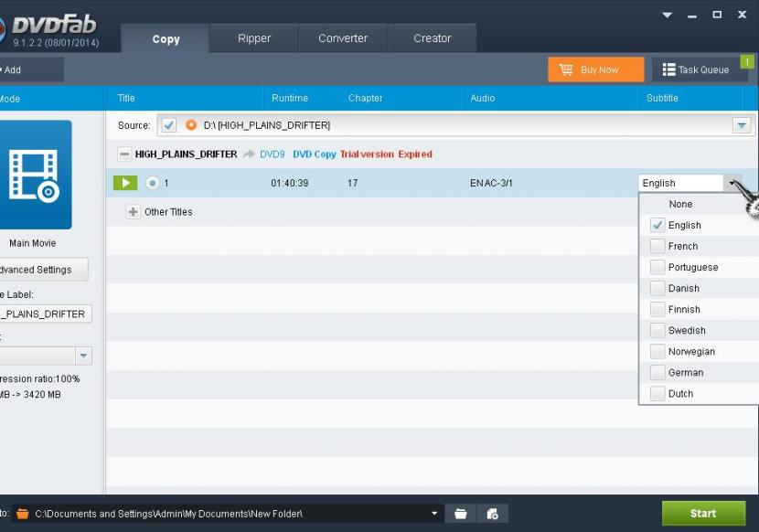Open the title bar dropdown menu arrow
The width and height of the screenshot is (759, 532).
click(x=667, y=15)
